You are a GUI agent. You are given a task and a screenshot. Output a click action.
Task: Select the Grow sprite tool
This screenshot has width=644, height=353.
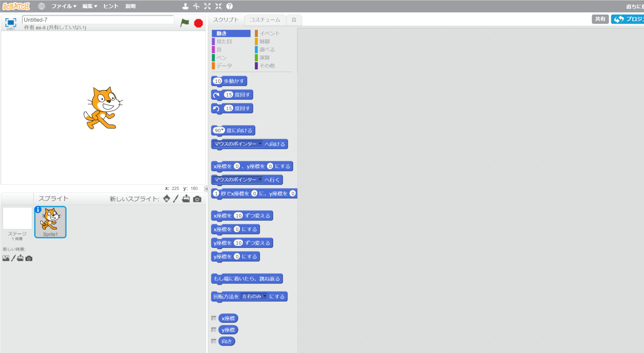coord(207,6)
